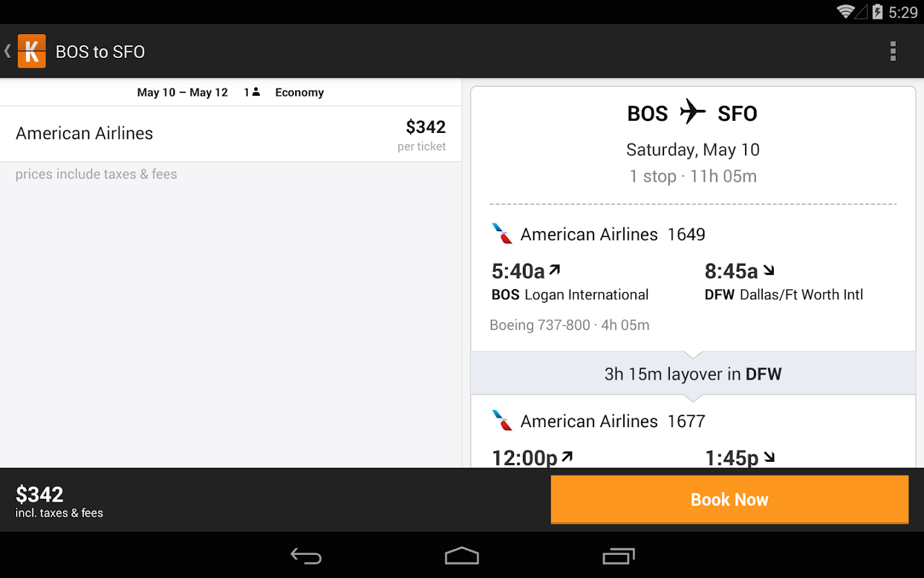Viewport: 924px width, 578px height.
Task: Tap the May 10 – May 12 dates
Action: (x=182, y=92)
